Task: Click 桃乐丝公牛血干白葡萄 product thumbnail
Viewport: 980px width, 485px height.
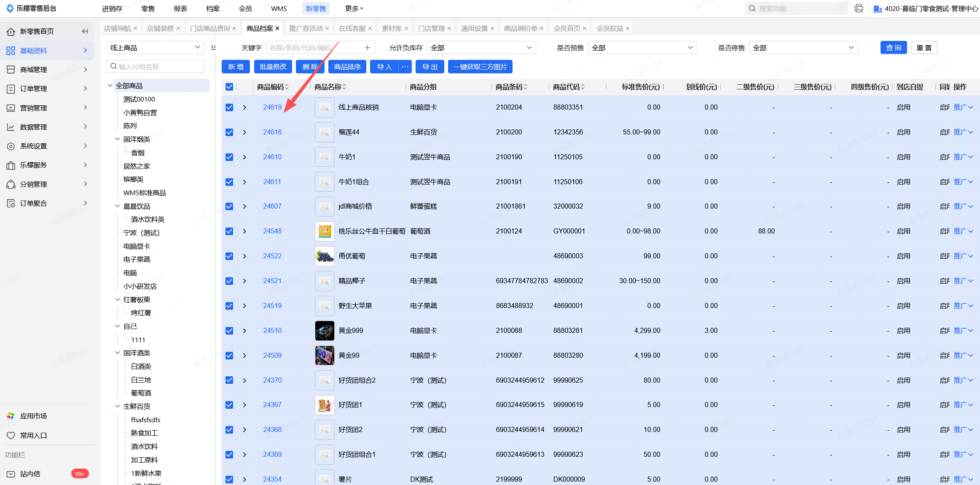Action: [x=325, y=231]
